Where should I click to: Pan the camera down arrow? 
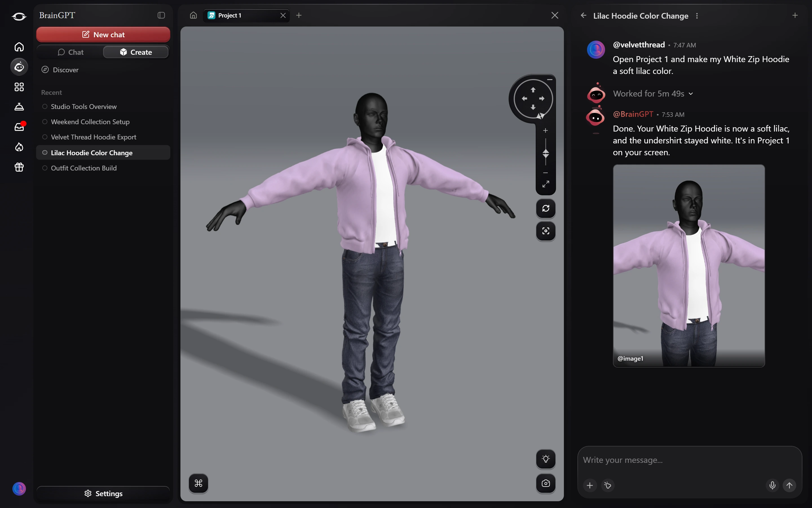click(533, 107)
